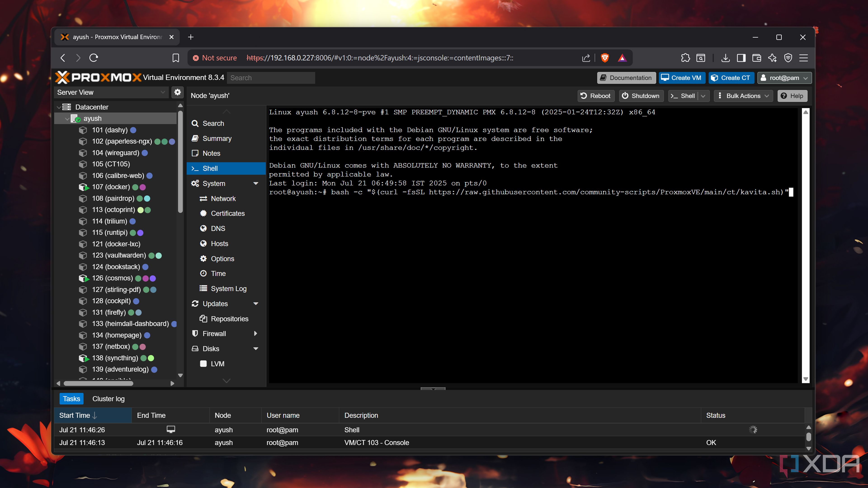Open the Server View dropdown
Image resolution: width=868 pixels, height=488 pixels.
tap(111, 92)
